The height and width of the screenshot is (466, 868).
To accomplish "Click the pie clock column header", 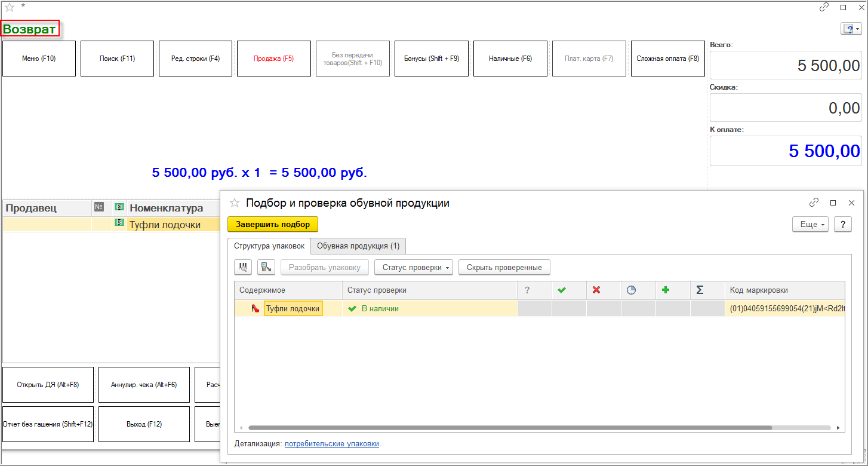I will 631,290.
